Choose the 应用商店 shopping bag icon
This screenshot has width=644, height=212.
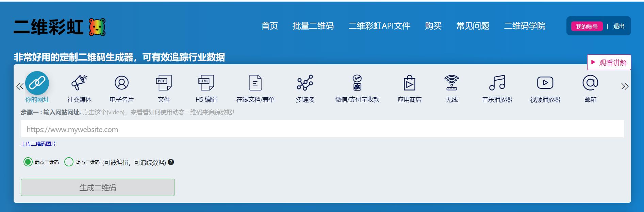click(409, 83)
